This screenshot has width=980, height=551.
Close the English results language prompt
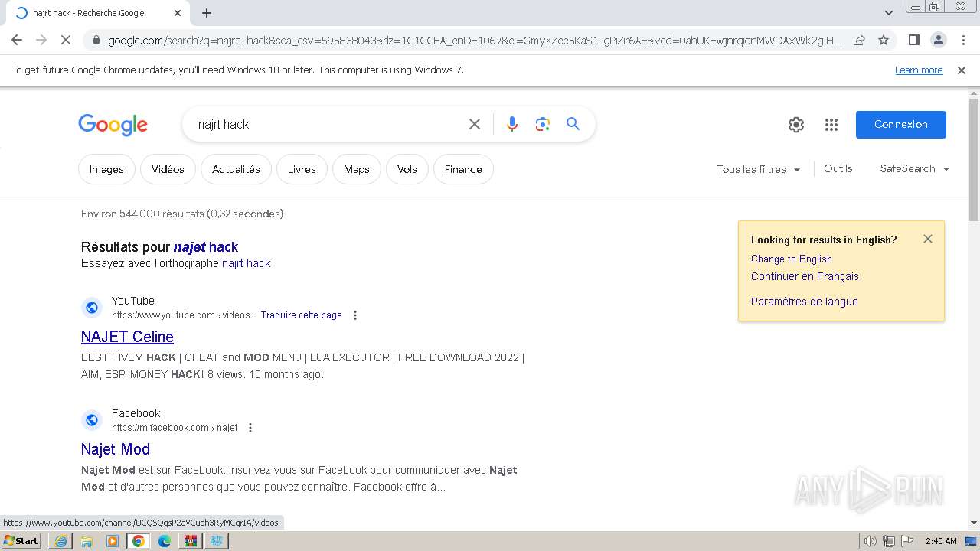[928, 239]
